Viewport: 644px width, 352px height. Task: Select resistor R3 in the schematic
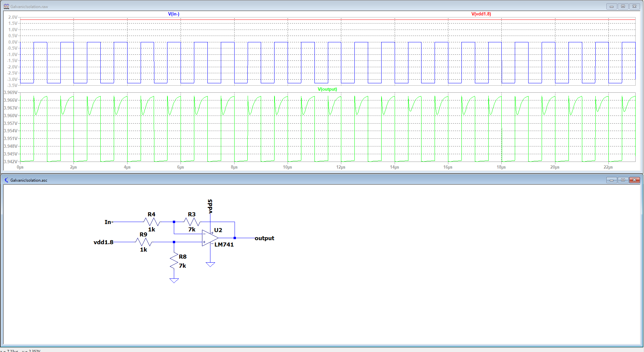coord(192,222)
